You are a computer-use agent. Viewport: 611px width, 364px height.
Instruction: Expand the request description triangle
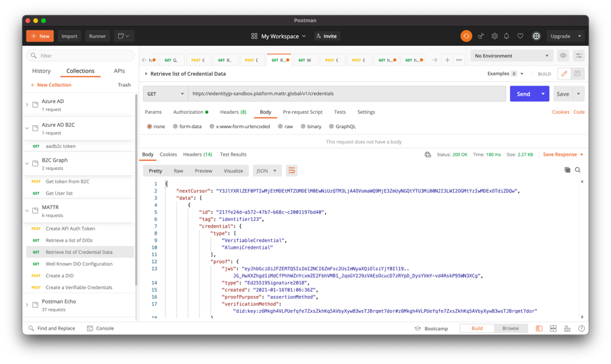(x=146, y=73)
